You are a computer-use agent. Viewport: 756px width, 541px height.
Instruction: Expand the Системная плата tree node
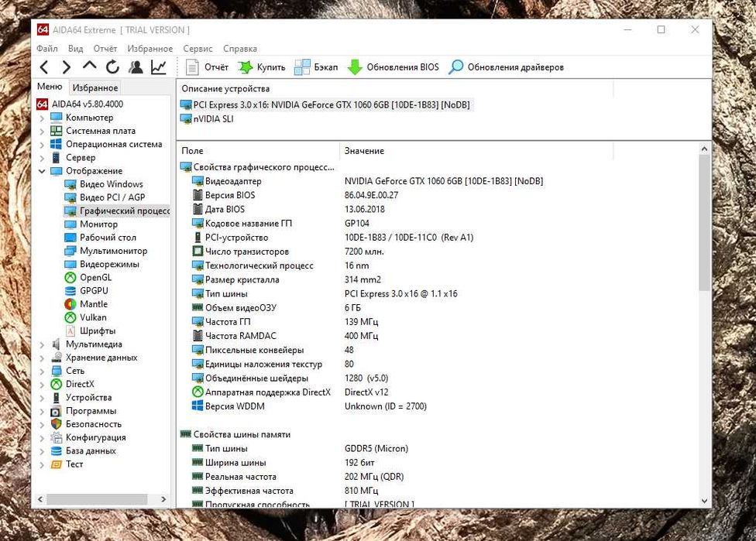(42, 131)
